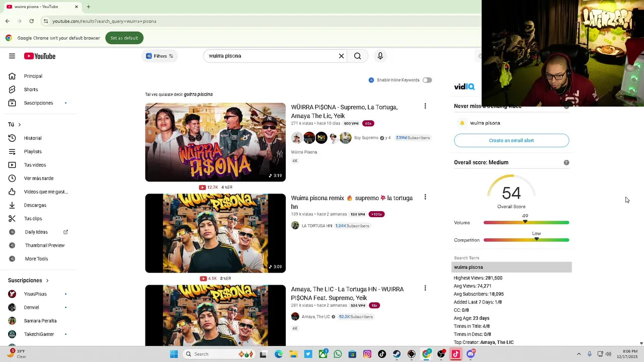This screenshot has height=362, width=644.
Task: Open the WÜIRRA PI$ONA 3:19 video thumbnail
Action: (x=215, y=142)
